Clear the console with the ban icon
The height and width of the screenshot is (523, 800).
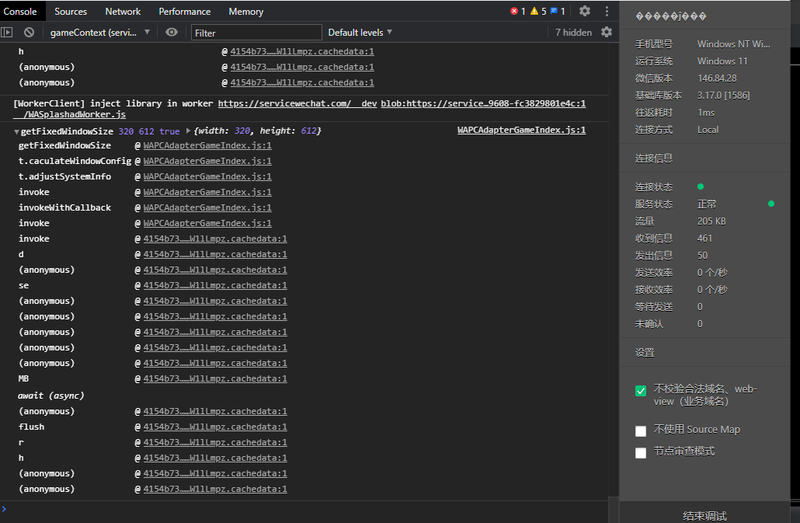click(x=29, y=32)
